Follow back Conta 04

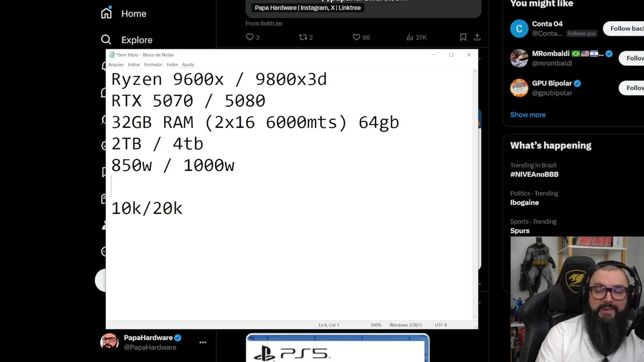tap(623, 29)
